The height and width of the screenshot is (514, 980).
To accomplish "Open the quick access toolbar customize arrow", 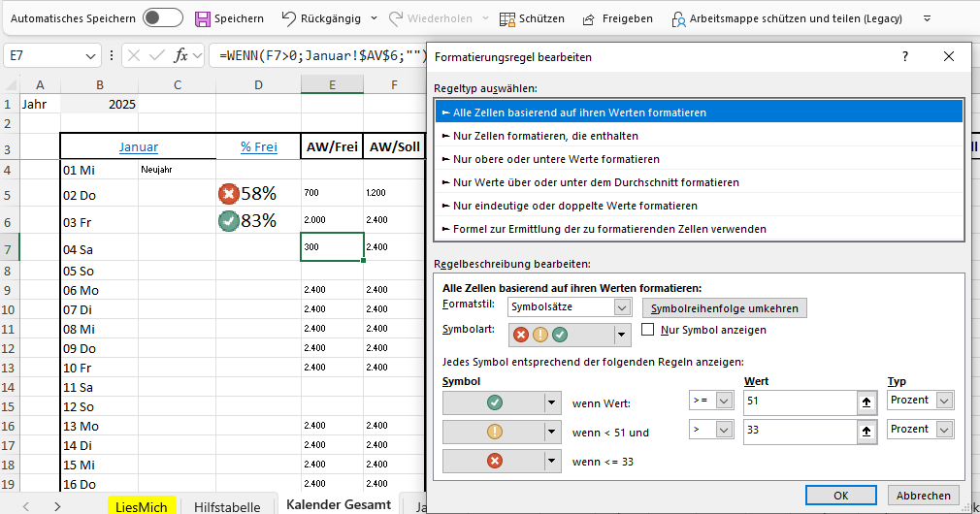I will (927, 18).
